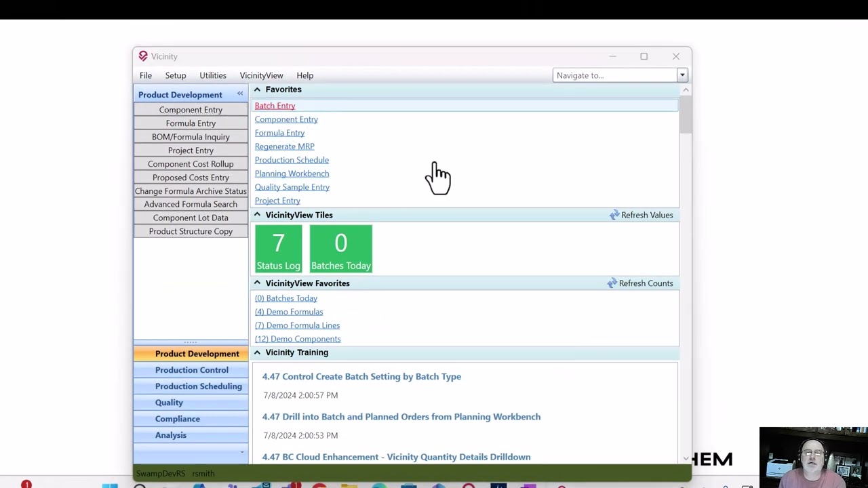Image resolution: width=868 pixels, height=488 pixels.
Task: Click the 7/8/2024 2:00:57 PM timestamp
Action: pos(300,395)
